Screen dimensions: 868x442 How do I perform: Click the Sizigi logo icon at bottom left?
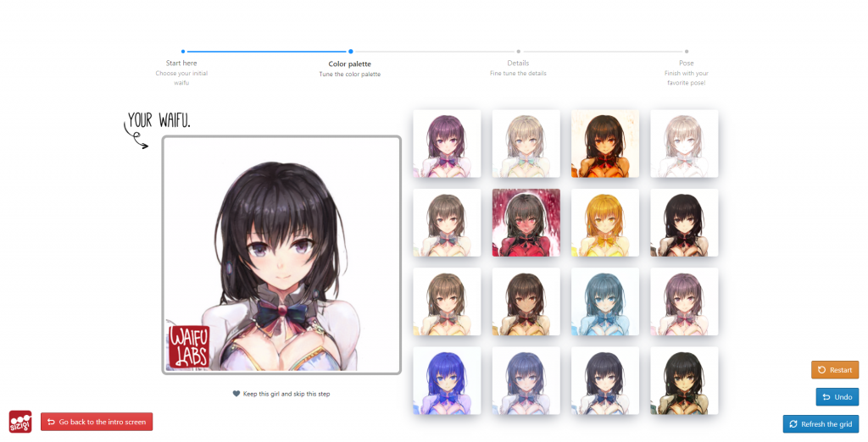[20, 421]
